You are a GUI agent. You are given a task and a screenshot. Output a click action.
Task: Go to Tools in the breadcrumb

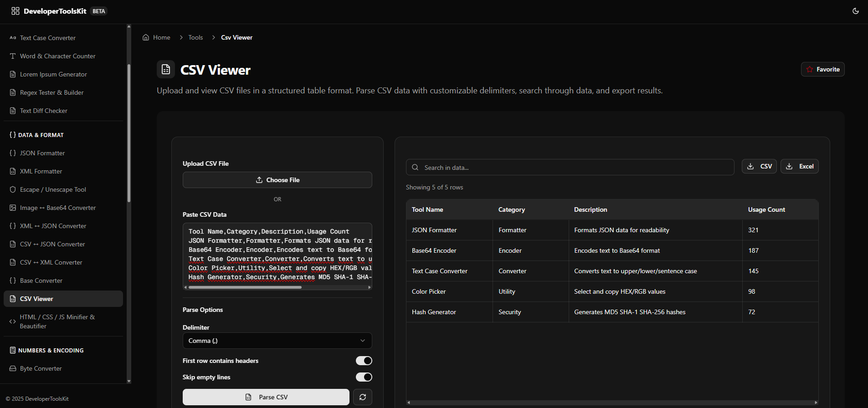click(195, 37)
